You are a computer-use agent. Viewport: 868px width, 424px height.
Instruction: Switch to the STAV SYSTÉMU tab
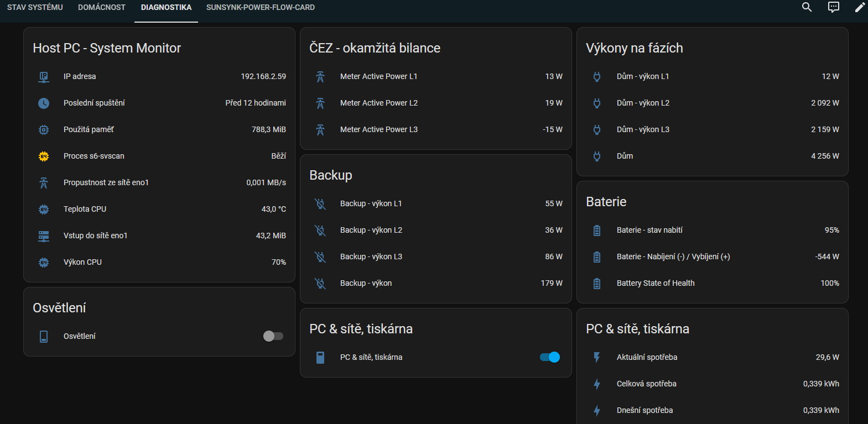pyautogui.click(x=35, y=7)
